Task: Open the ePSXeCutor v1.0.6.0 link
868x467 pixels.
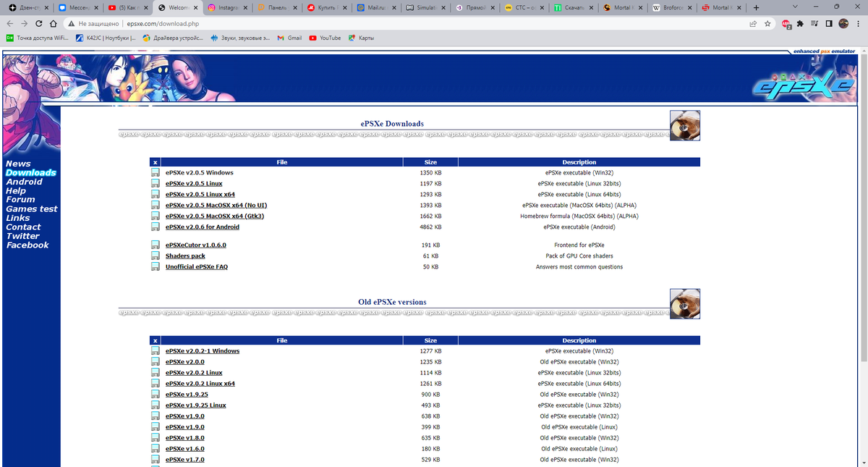Action: coord(196,245)
